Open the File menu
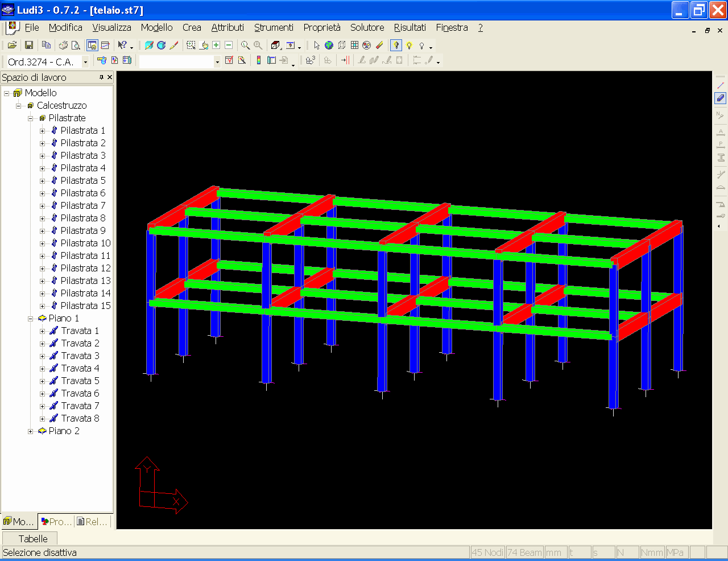Viewport: 728px width, 561px height. (32, 27)
